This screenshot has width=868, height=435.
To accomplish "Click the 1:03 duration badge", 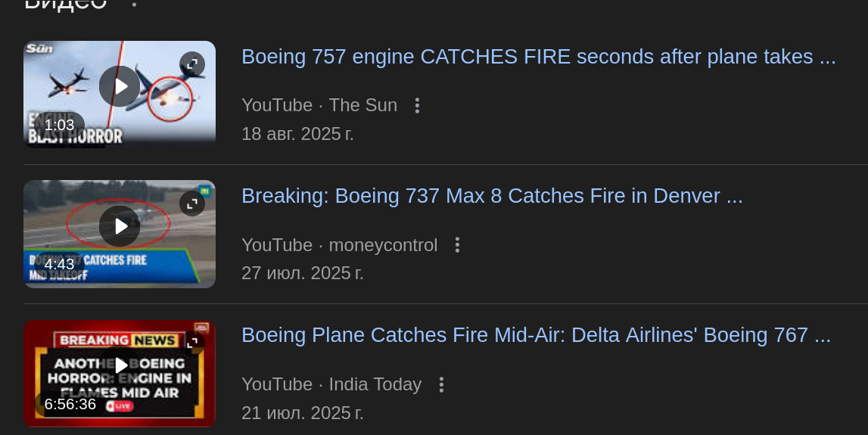I will [x=59, y=125].
